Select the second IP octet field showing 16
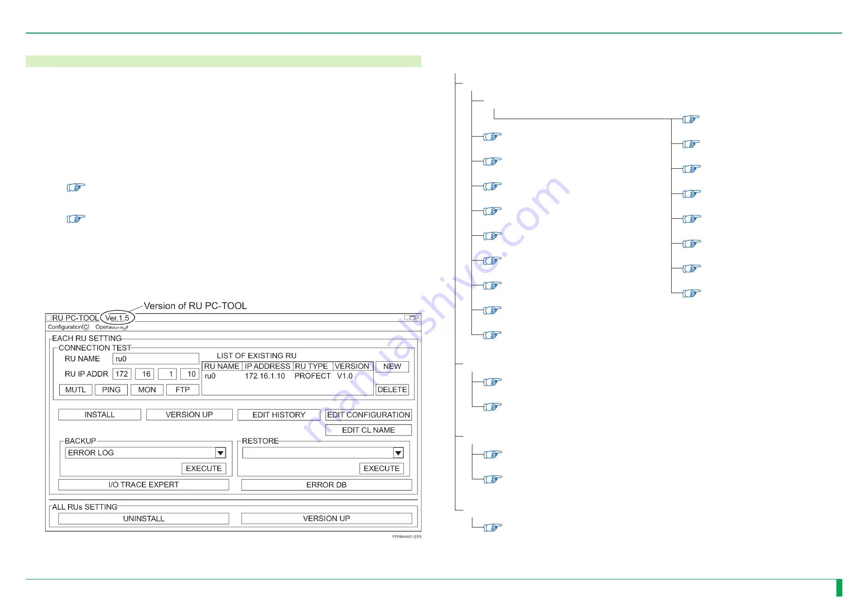This screenshot has width=868, height=614. point(145,374)
